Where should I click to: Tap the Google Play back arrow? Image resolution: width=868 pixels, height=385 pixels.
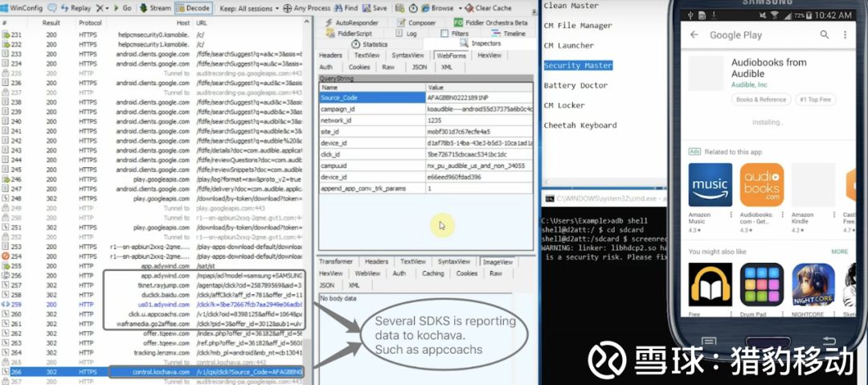(x=694, y=35)
